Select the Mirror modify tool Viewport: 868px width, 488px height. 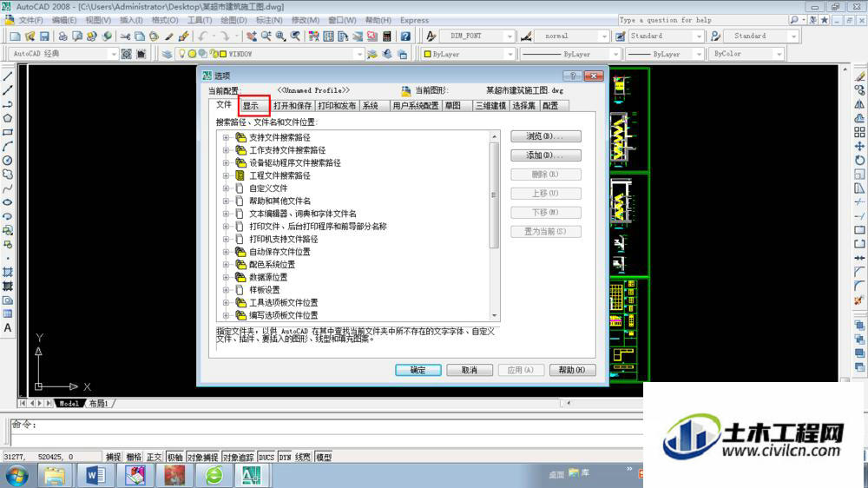(859, 104)
